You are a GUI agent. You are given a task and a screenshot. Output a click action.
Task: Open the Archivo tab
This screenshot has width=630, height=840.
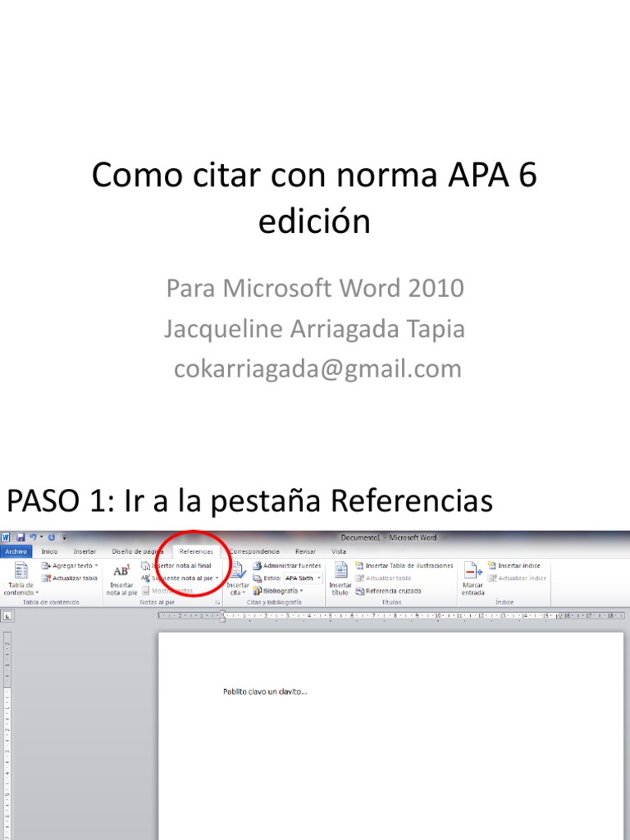16,552
